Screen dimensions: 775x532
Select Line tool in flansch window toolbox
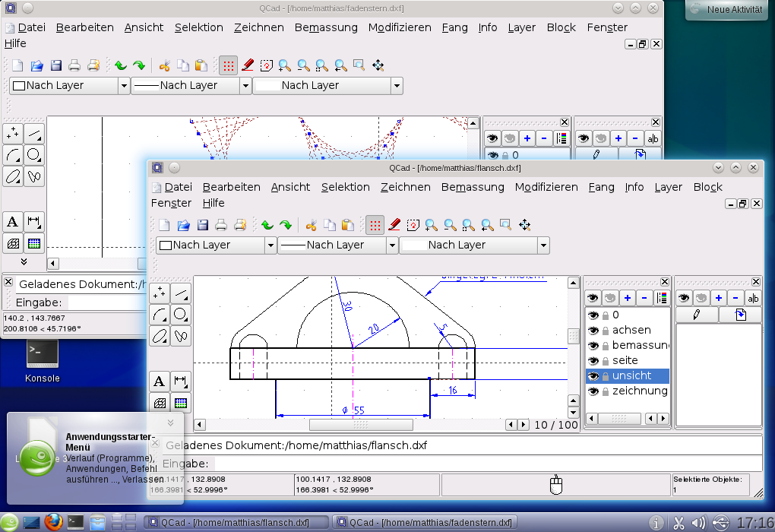[181, 293]
